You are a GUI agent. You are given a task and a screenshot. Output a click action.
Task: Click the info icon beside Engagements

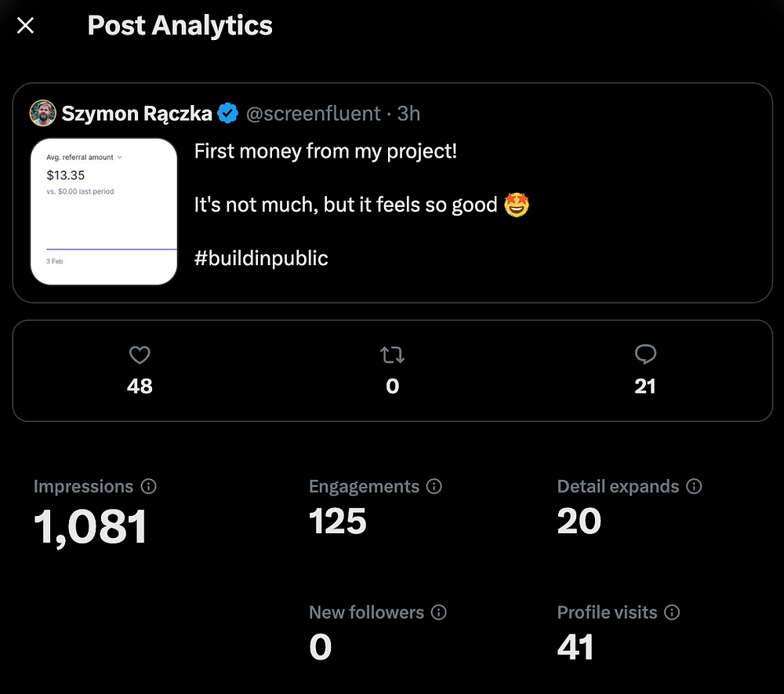coord(434,486)
